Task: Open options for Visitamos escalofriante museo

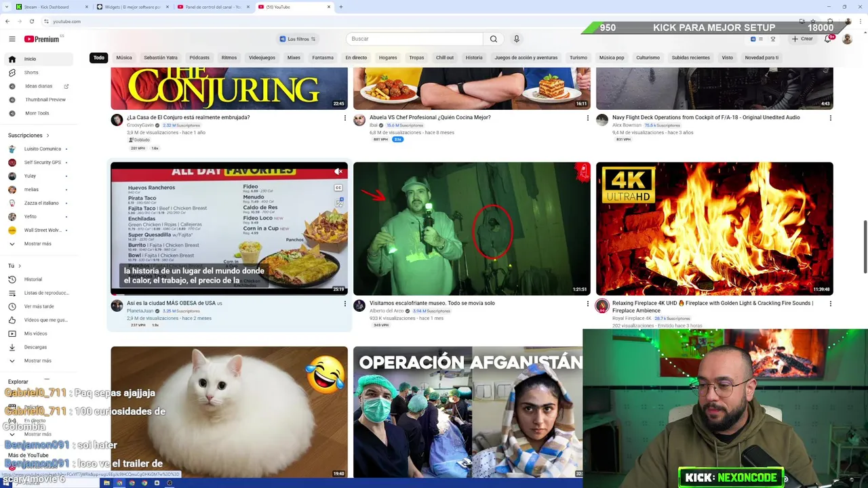Action: coord(587,304)
